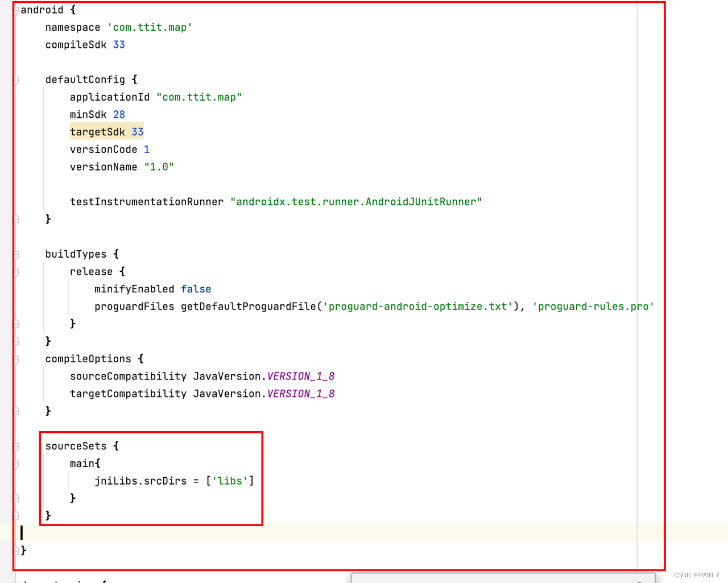Place cursor on the empty highlighted caret line

point(364,533)
